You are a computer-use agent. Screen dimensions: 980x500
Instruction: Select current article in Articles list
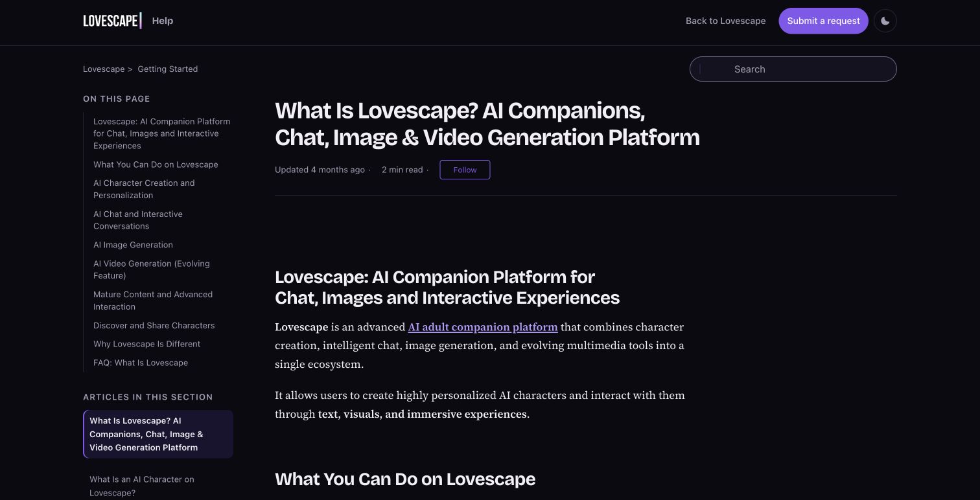coord(158,434)
